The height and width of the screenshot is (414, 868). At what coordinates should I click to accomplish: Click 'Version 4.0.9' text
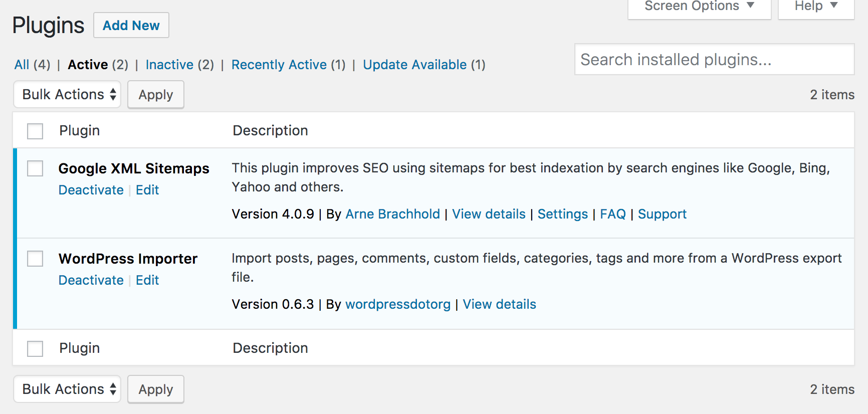[273, 214]
